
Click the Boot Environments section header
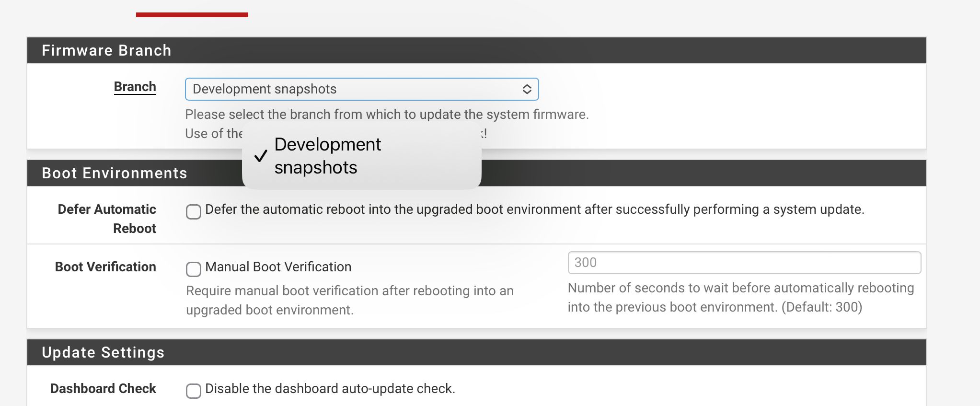coord(115,173)
